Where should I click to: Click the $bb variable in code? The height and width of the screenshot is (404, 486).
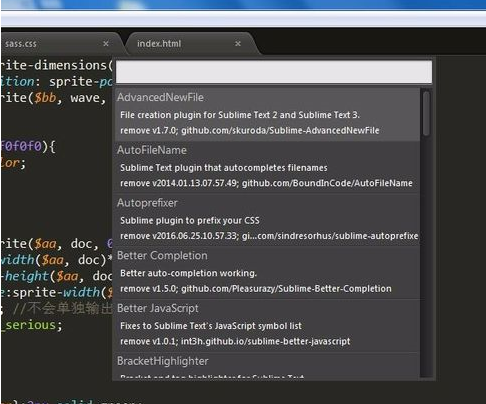[x=45, y=98]
